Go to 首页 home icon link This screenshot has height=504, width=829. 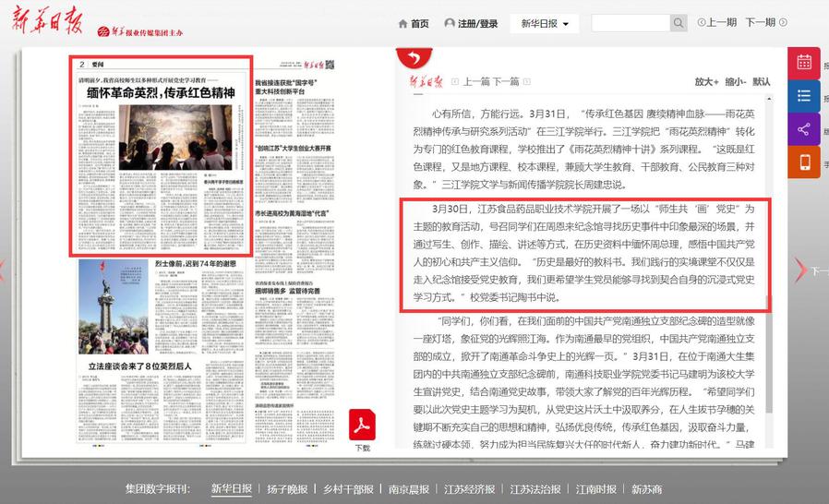coord(413,23)
